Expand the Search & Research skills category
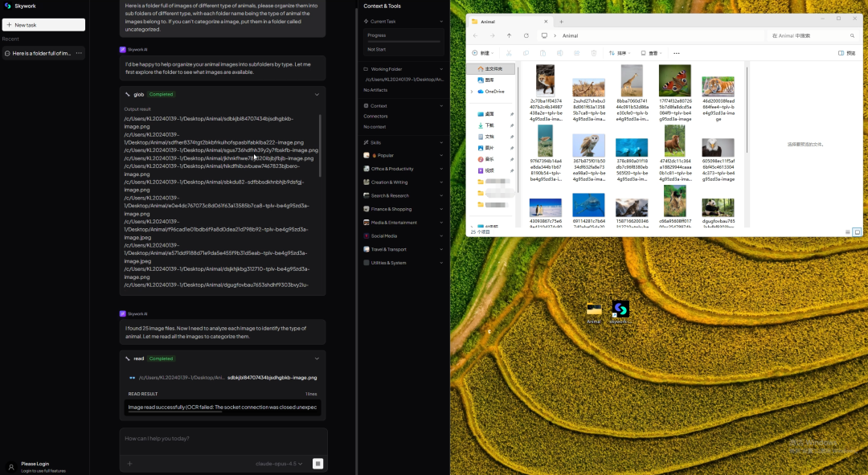 pyautogui.click(x=403, y=195)
